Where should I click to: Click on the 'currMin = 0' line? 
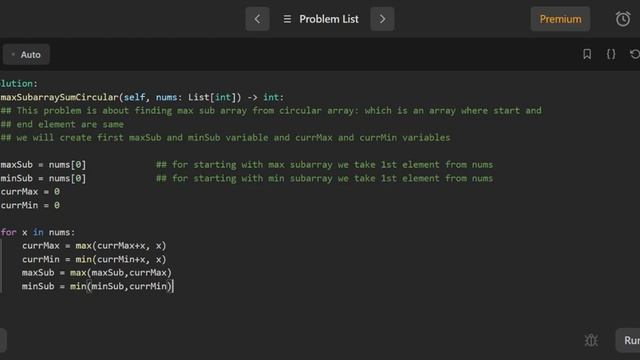click(x=30, y=205)
